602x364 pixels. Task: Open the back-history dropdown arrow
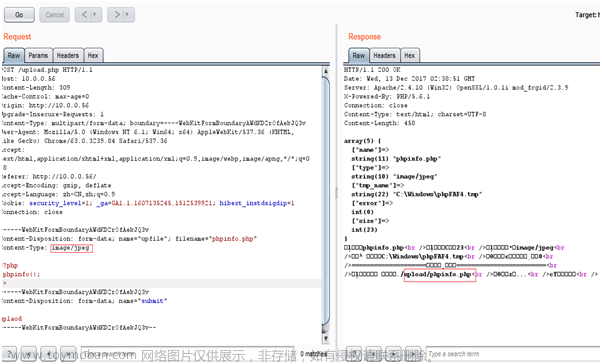(x=95, y=15)
